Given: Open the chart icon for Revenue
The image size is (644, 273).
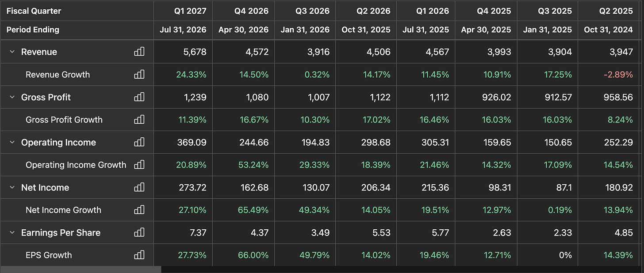Looking at the screenshot, I should coord(139,52).
